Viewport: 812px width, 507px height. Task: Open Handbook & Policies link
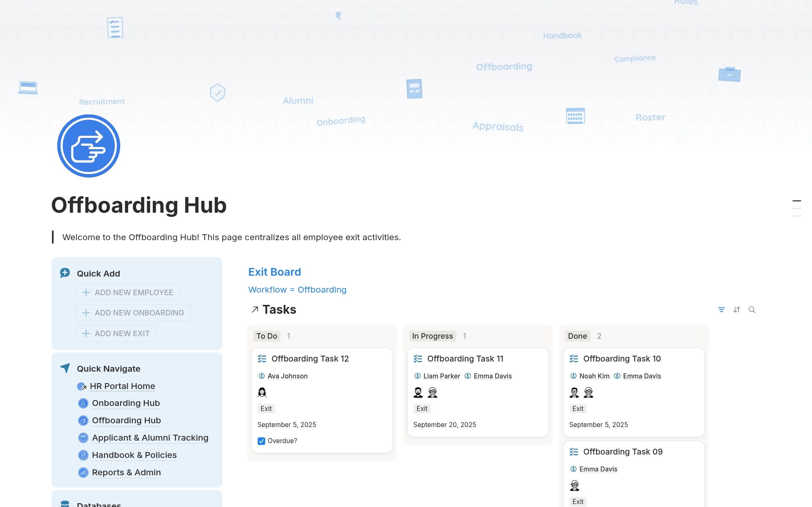tap(134, 455)
